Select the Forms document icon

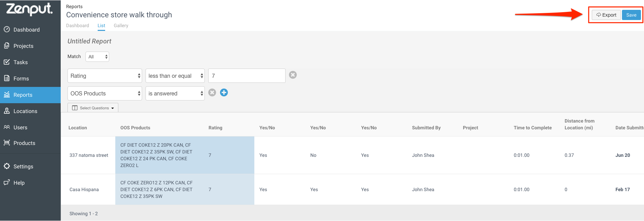pos(7,78)
